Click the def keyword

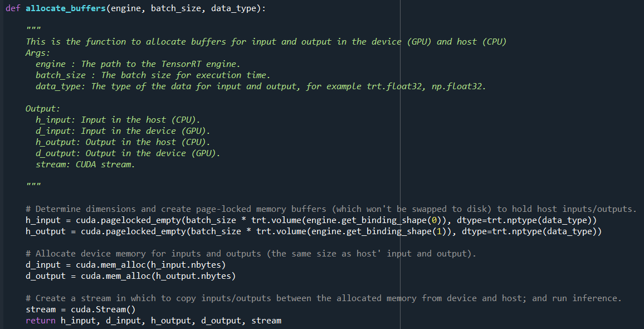[x=13, y=8]
